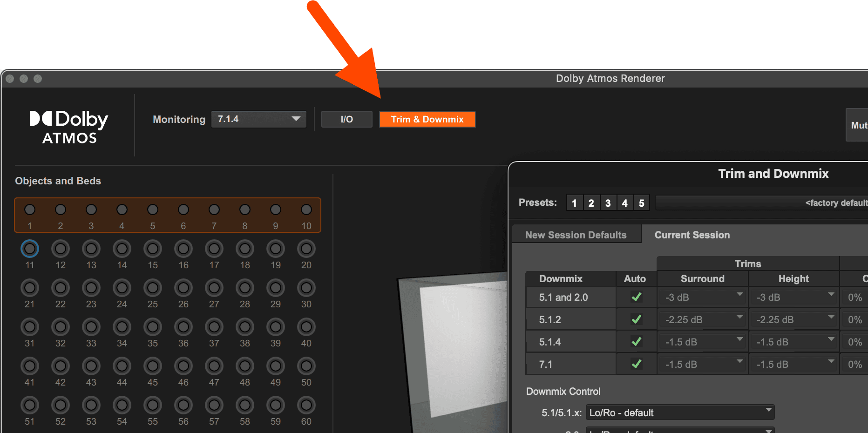
Task: Disable Auto trim for 7.1 row
Action: pos(636,364)
